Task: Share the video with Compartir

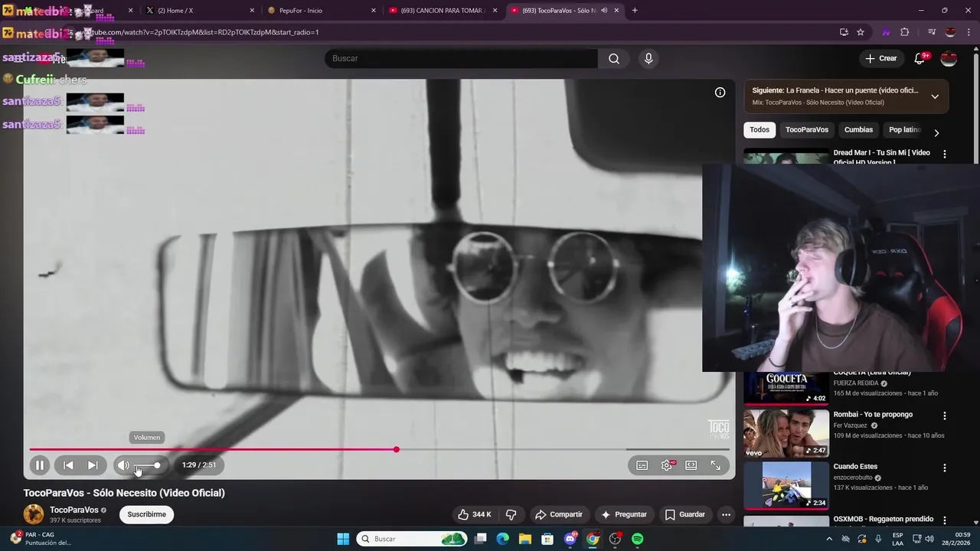Action: (559, 514)
